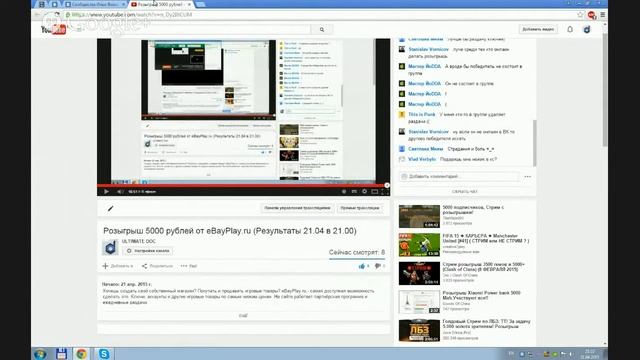Click the 'Добавить в' add-to button

click(118, 266)
